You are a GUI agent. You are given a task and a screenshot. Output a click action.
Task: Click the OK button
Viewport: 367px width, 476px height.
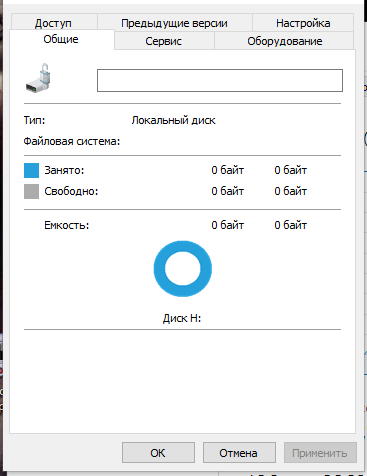point(158,453)
